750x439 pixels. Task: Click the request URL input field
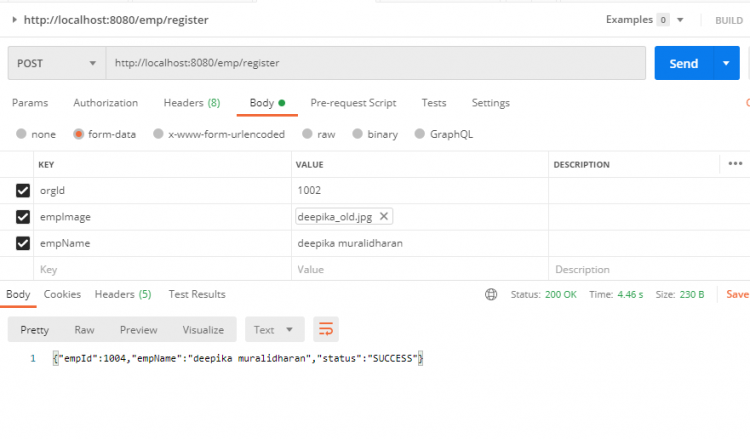375,63
